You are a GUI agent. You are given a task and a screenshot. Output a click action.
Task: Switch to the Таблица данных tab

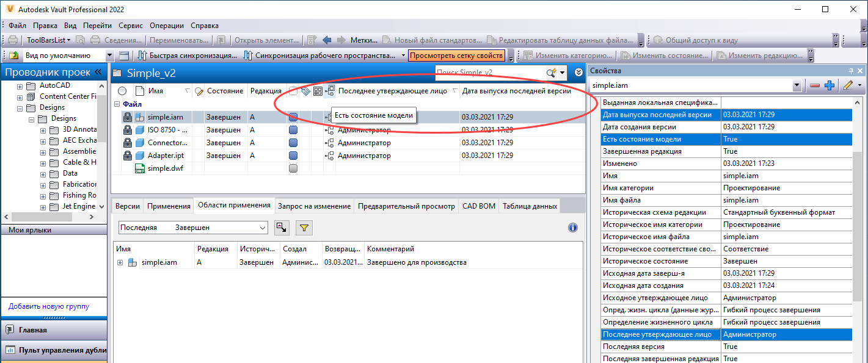click(x=530, y=206)
